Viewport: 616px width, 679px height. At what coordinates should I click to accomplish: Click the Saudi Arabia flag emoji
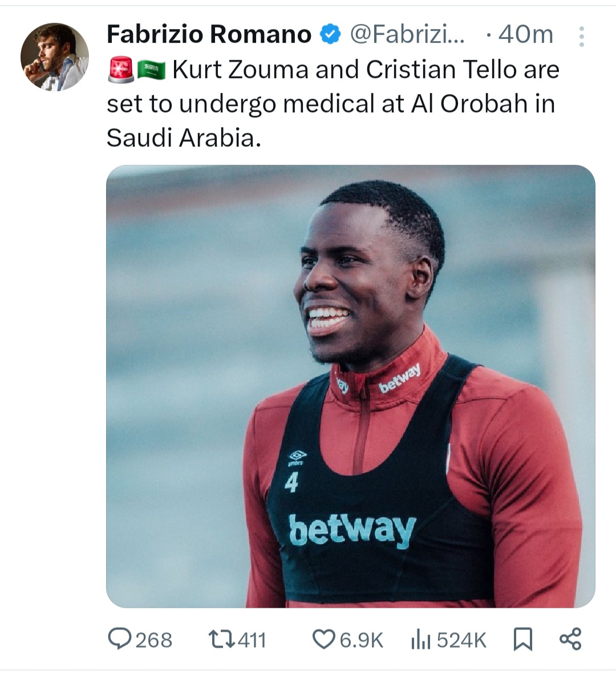point(151,70)
